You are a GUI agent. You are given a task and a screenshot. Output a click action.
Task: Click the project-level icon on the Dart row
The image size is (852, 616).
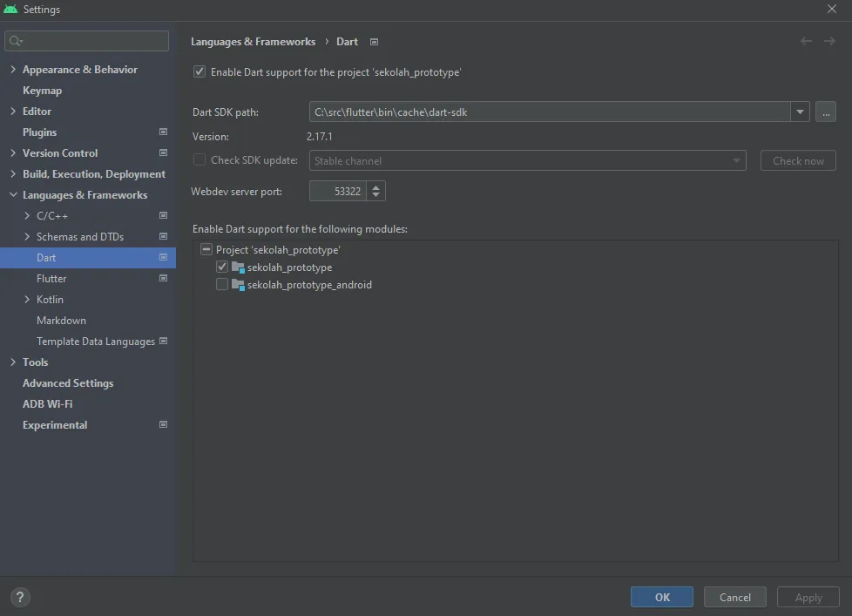pos(163,258)
